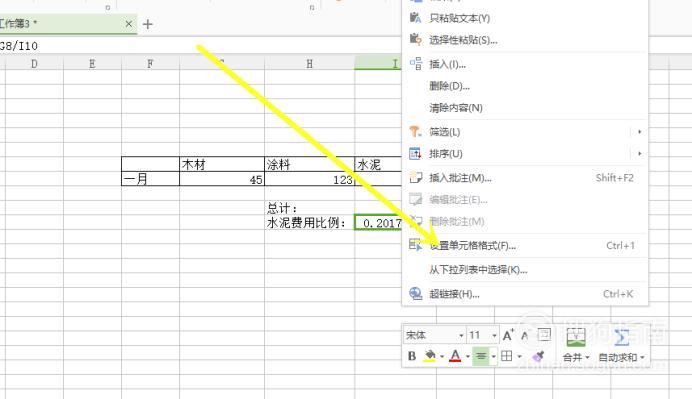The height and width of the screenshot is (399, 692).
Task: Center-align text using mini toolbar
Action: pos(481,356)
